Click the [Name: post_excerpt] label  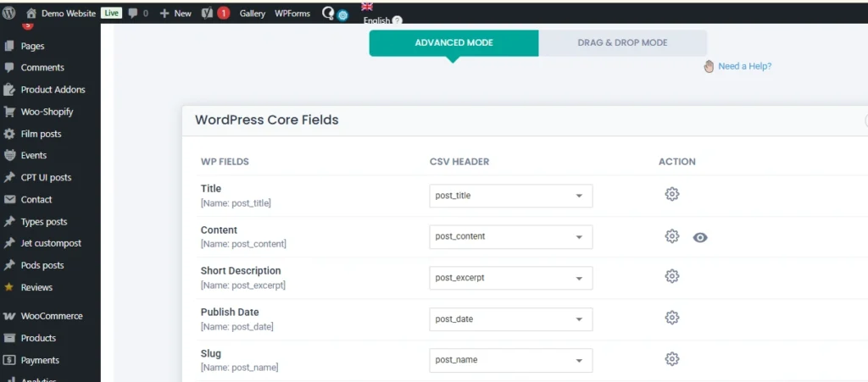(x=243, y=285)
